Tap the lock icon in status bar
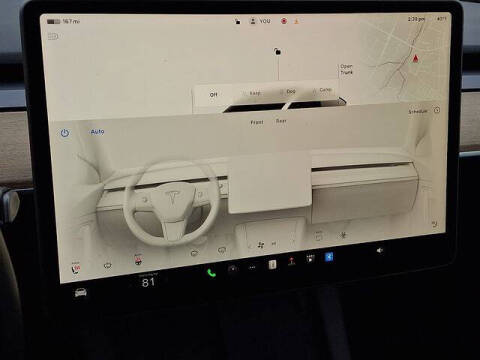Image resolution: width=480 pixels, height=360 pixels. (237, 21)
